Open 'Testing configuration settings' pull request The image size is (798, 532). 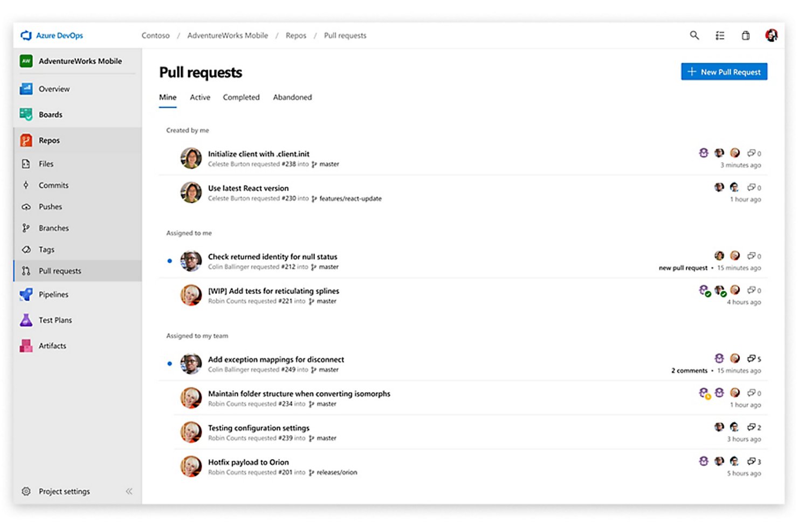pyautogui.click(x=259, y=428)
